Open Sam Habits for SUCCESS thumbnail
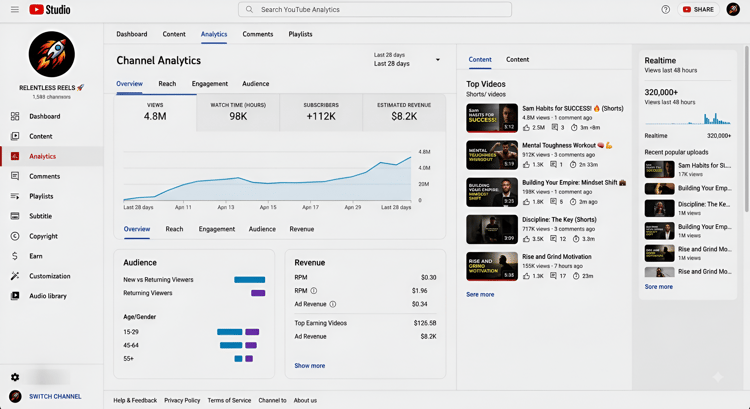750x409 pixels. click(492, 118)
